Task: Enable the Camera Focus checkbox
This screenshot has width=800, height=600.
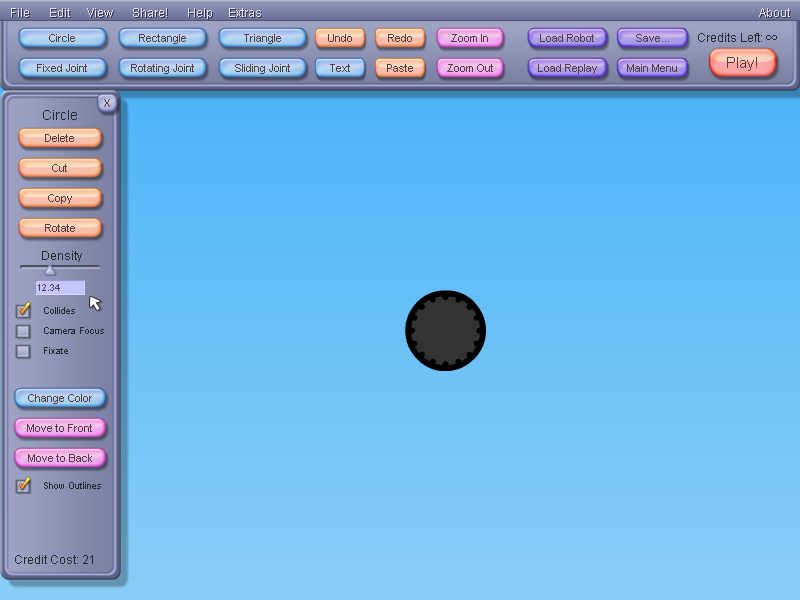Action: (x=23, y=331)
